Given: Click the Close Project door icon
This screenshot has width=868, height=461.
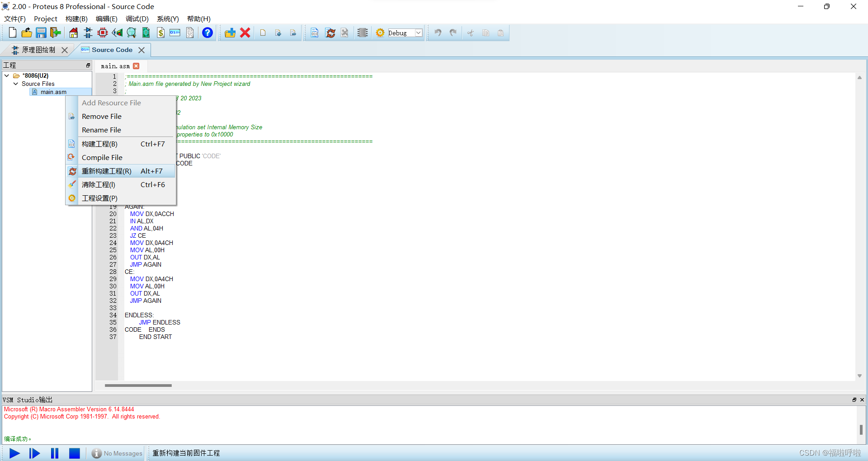Looking at the screenshot, I should pos(56,33).
